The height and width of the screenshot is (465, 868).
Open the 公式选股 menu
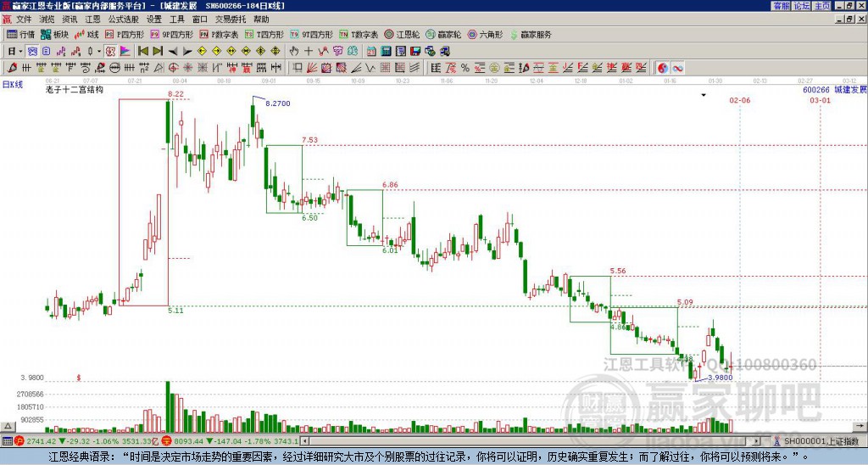click(124, 20)
